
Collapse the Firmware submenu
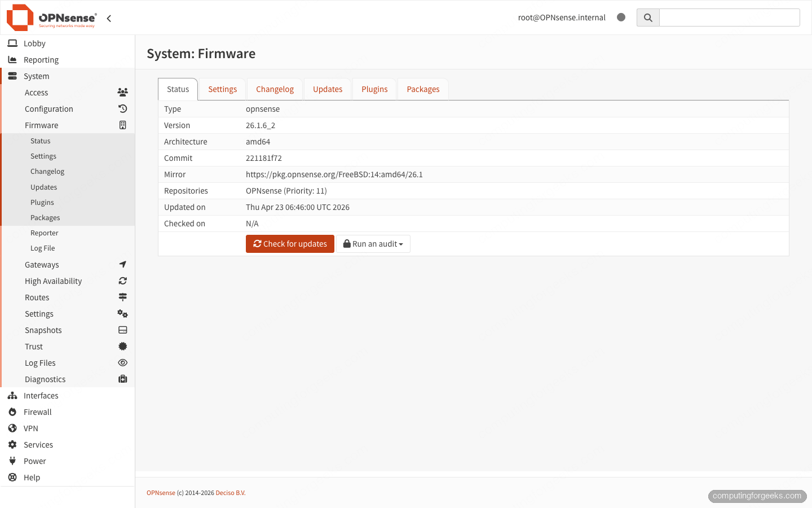[68, 125]
